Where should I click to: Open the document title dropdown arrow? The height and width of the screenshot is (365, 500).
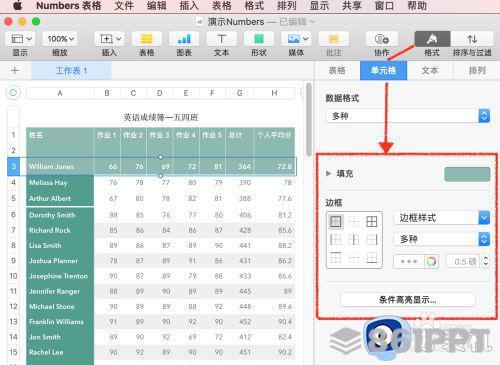(313, 22)
